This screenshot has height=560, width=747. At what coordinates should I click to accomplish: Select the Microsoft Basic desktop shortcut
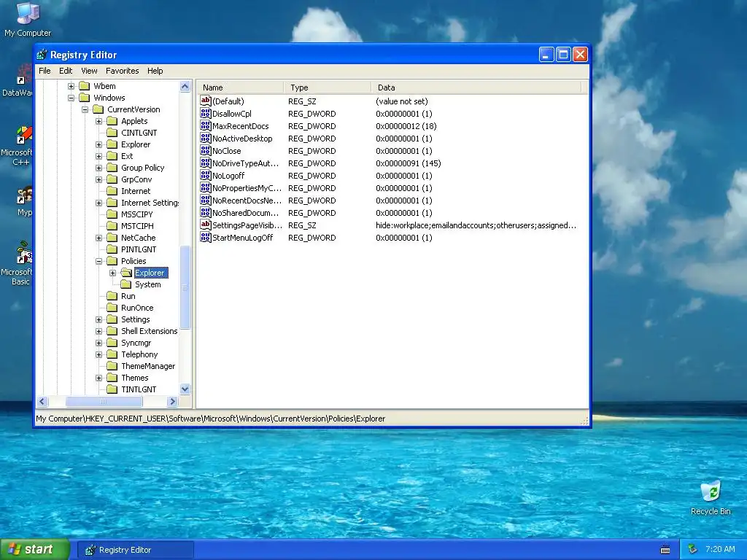(18, 262)
